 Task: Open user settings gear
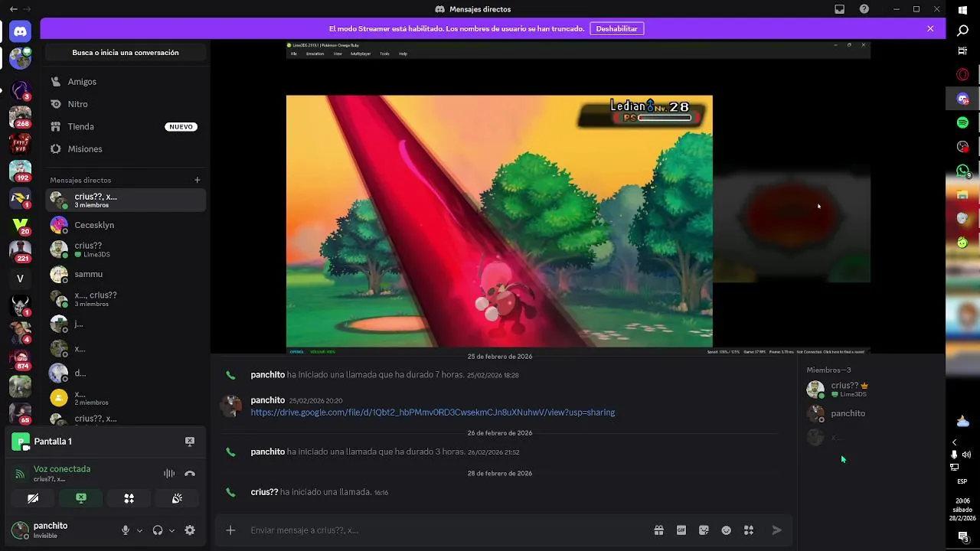click(x=190, y=530)
